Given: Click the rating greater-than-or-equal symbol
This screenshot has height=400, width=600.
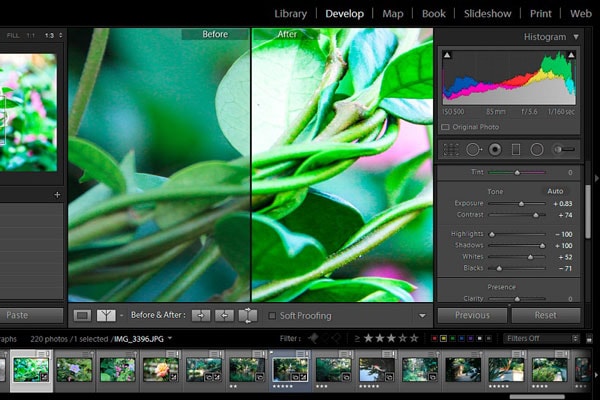Looking at the screenshot, I should point(357,338).
